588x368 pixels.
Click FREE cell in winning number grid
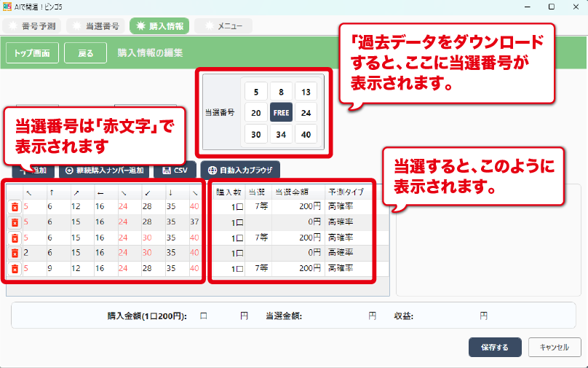tap(281, 113)
